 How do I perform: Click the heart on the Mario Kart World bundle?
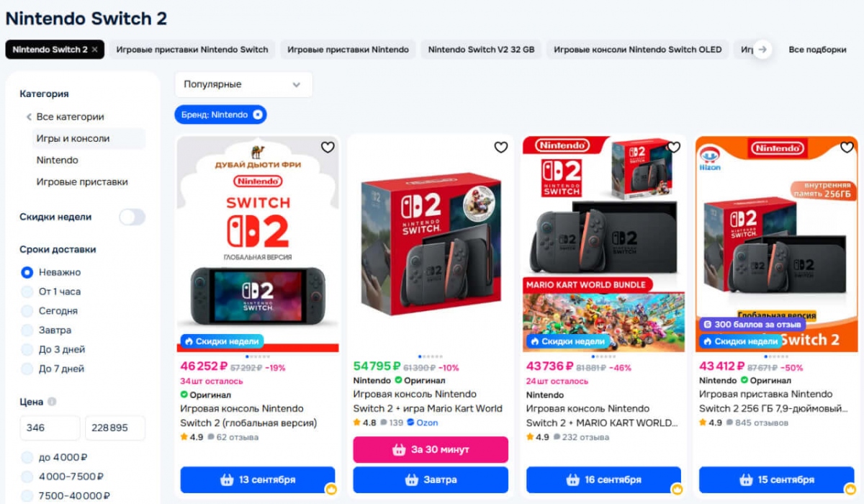coord(673,147)
